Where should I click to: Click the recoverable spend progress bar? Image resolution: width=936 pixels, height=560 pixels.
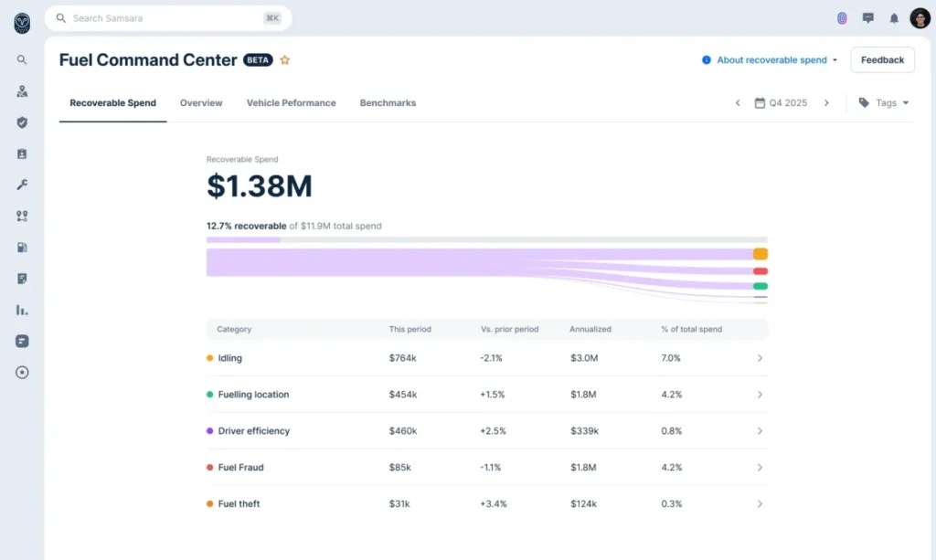click(487, 239)
